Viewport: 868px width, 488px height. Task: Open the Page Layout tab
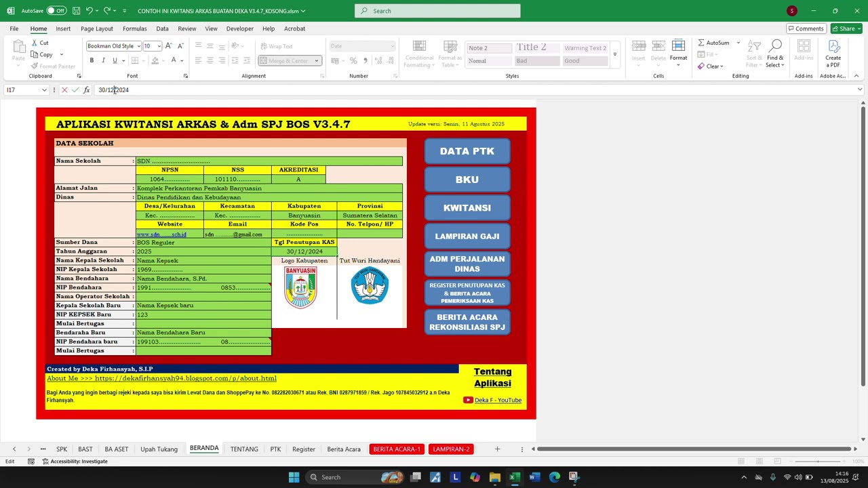pyautogui.click(x=97, y=28)
